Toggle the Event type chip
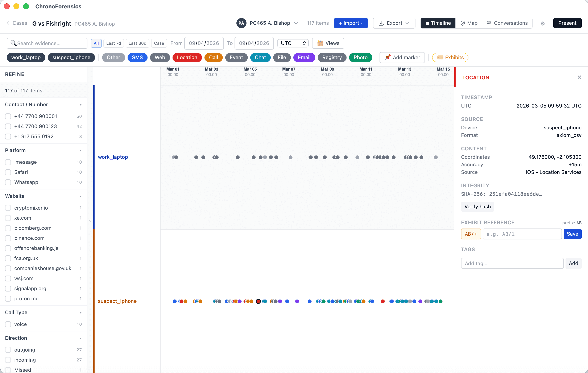Viewport: 588px width, 373px height. [236, 57]
